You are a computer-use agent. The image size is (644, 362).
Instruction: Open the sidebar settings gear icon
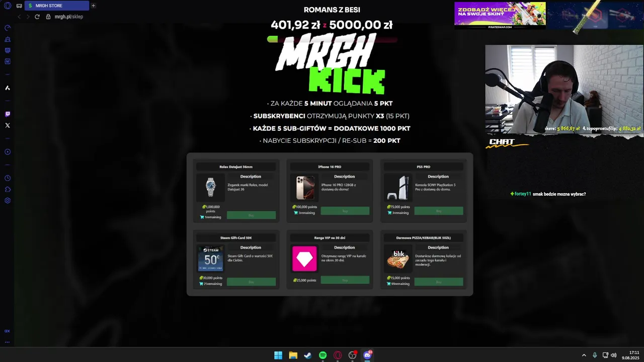(8, 201)
